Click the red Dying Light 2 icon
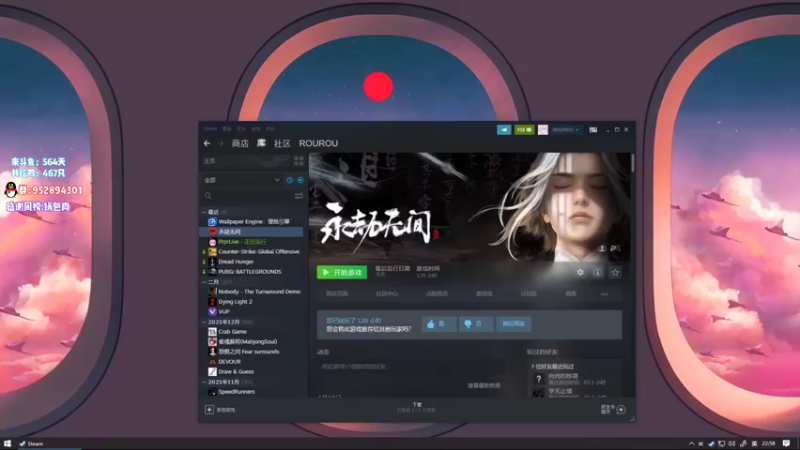This screenshot has height=450, width=800. coord(212,302)
